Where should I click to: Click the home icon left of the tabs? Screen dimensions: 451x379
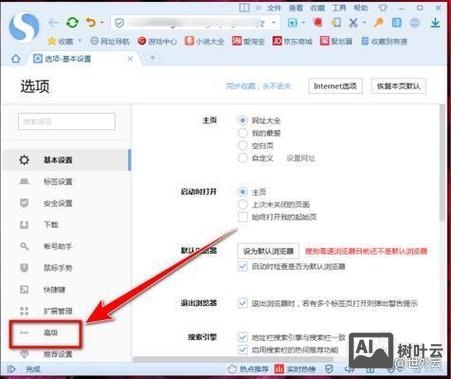(16, 59)
